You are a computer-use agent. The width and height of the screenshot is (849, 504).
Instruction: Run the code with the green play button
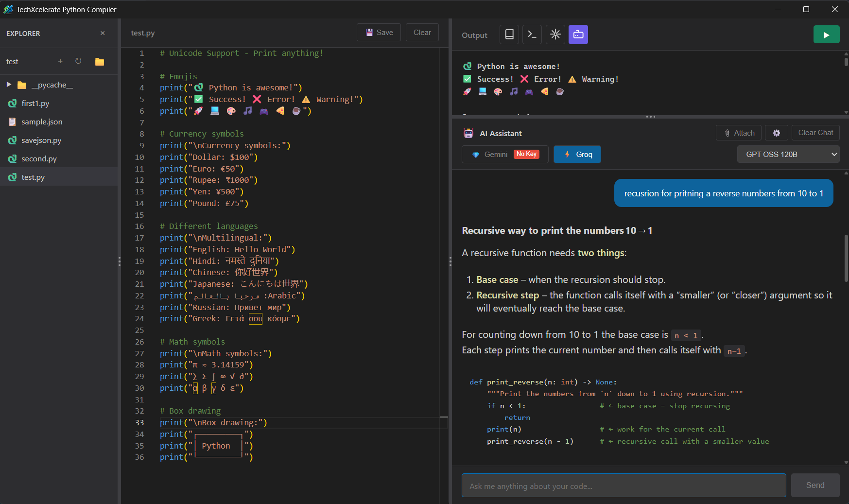click(x=826, y=34)
